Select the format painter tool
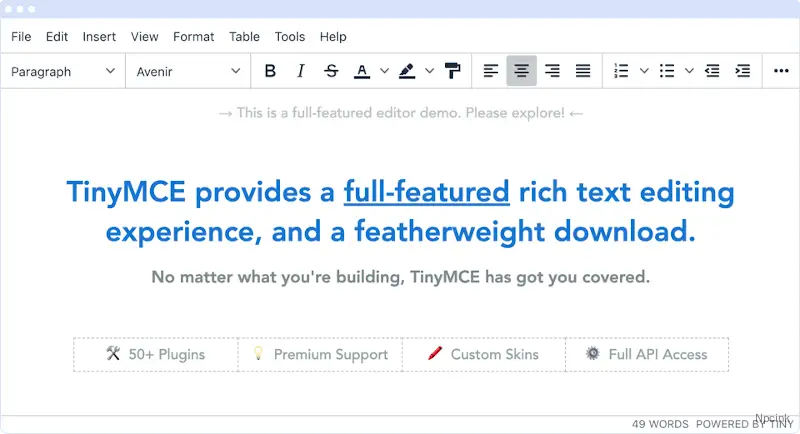 point(452,71)
